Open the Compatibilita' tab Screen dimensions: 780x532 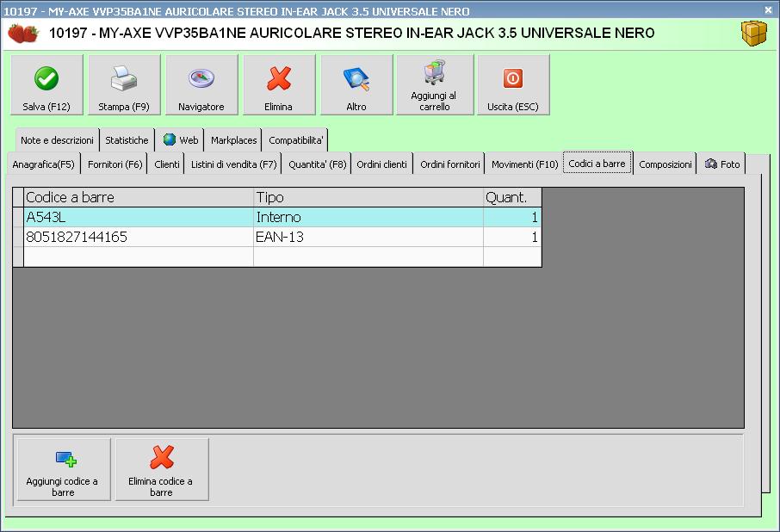[x=295, y=140]
